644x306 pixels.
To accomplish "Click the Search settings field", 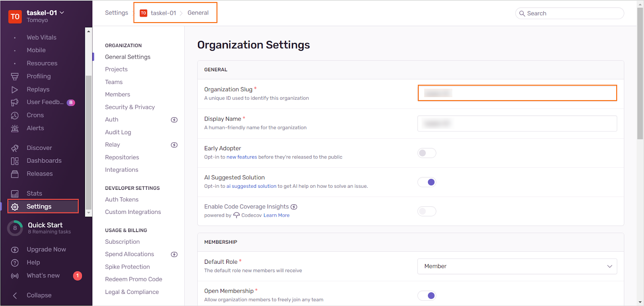I will coord(570,13).
